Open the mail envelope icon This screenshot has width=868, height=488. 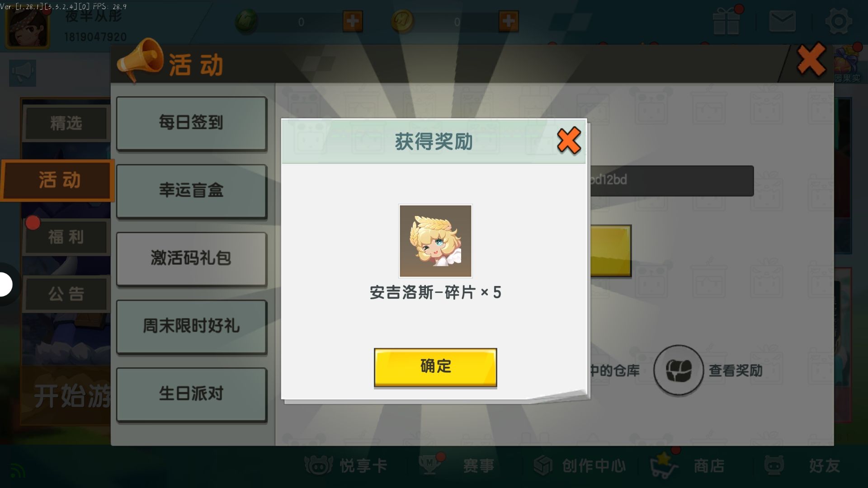pos(782,21)
